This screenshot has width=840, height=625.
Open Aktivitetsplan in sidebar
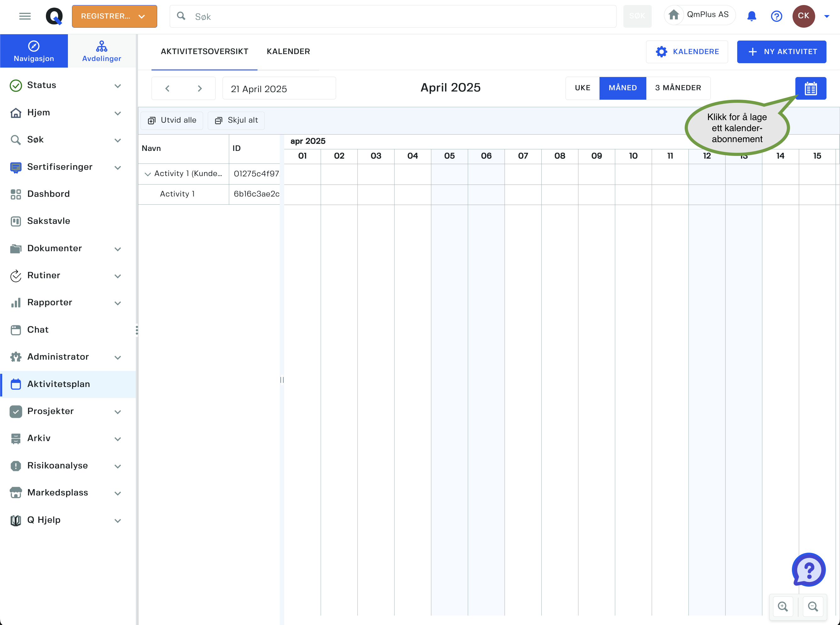click(x=68, y=384)
